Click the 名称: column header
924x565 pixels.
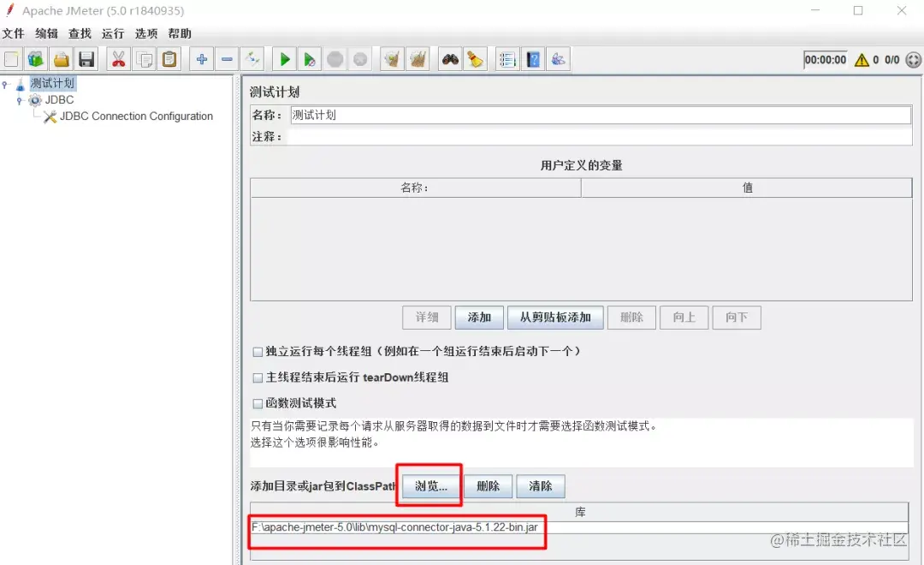416,187
